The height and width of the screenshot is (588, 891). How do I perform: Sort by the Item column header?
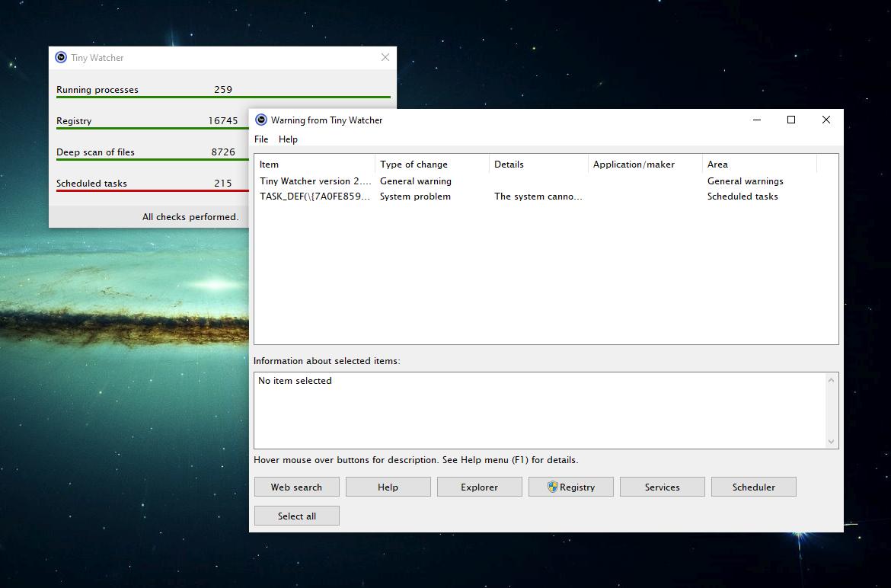point(315,165)
